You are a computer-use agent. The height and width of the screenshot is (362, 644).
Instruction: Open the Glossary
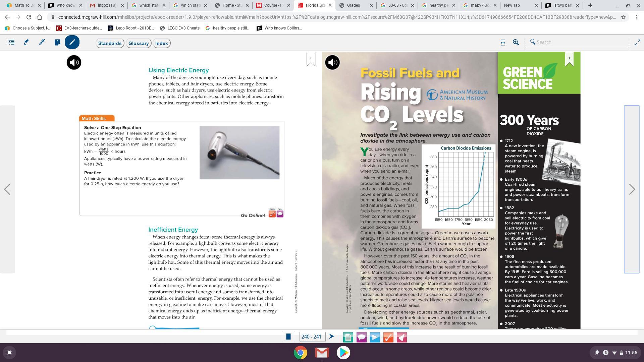click(139, 43)
